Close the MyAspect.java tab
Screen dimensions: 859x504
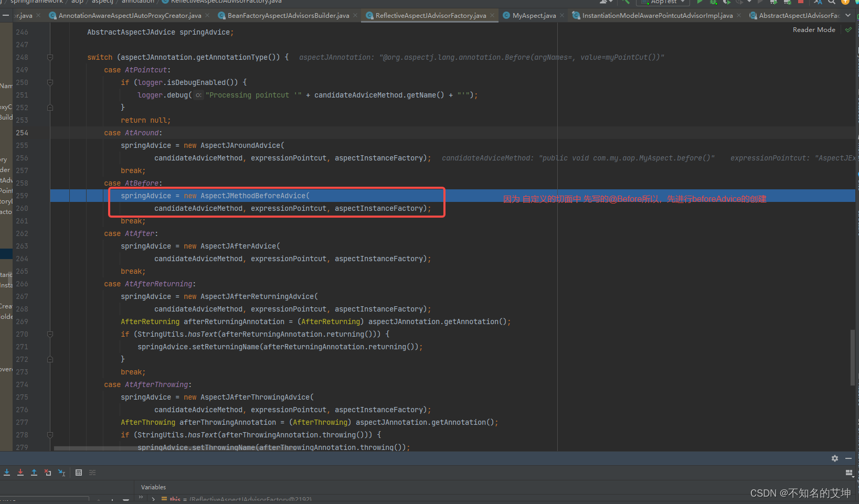[562, 16]
